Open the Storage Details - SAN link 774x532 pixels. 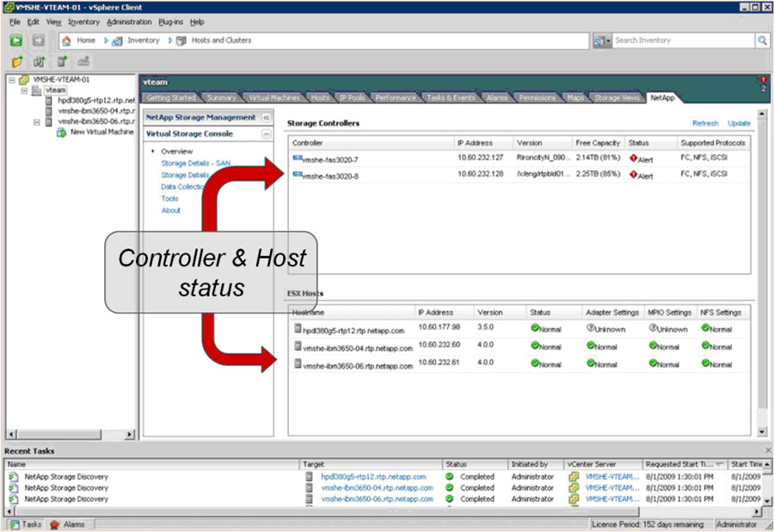coord(195,163)
